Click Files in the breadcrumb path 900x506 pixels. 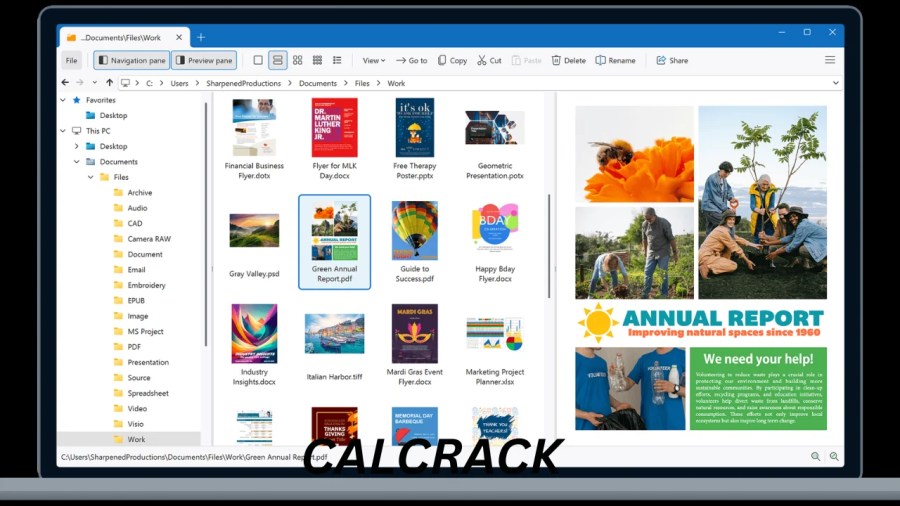[362, 83]
